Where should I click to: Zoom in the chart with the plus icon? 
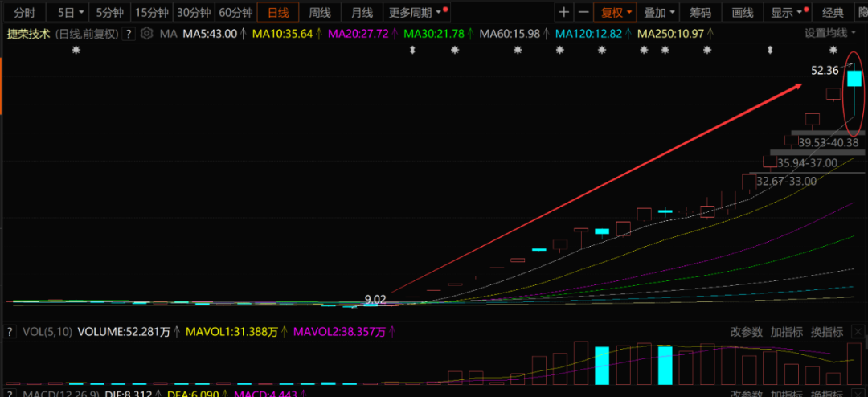click(563, 12)
